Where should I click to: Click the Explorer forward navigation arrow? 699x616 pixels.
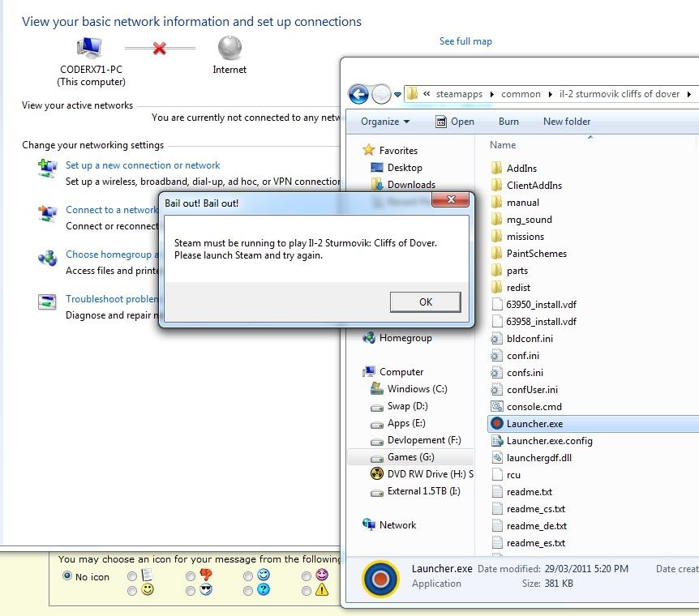tap(381, 94)
